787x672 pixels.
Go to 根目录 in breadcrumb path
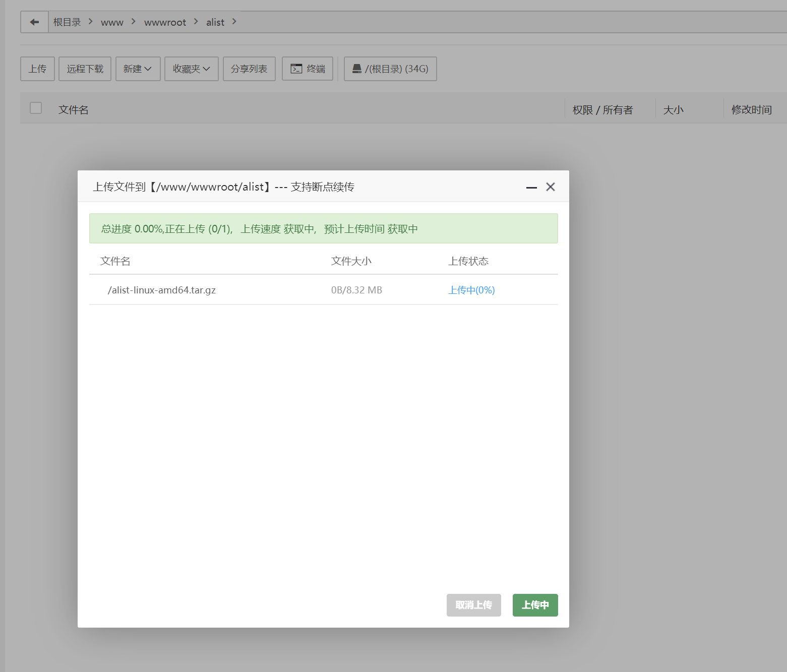coord(67,22)
